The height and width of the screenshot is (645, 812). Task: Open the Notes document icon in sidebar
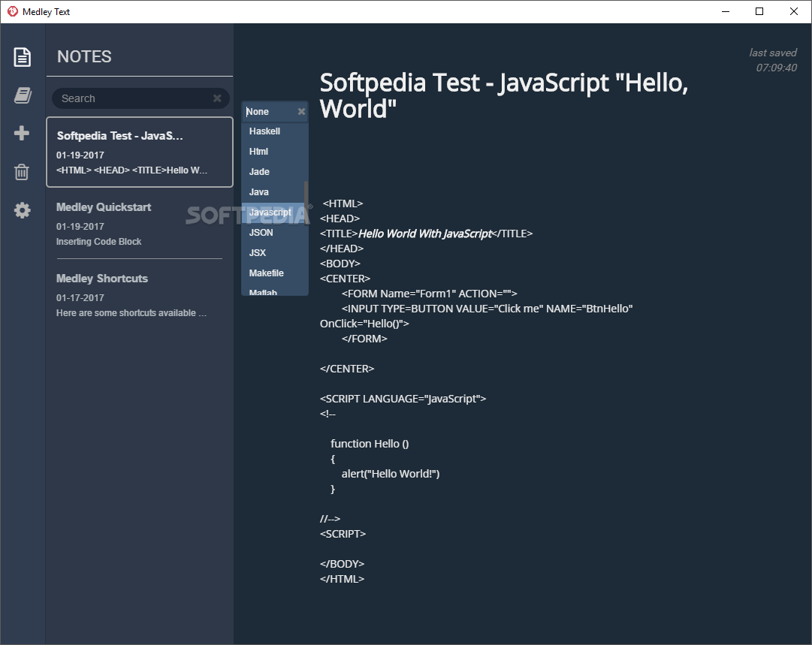point(23,57)
